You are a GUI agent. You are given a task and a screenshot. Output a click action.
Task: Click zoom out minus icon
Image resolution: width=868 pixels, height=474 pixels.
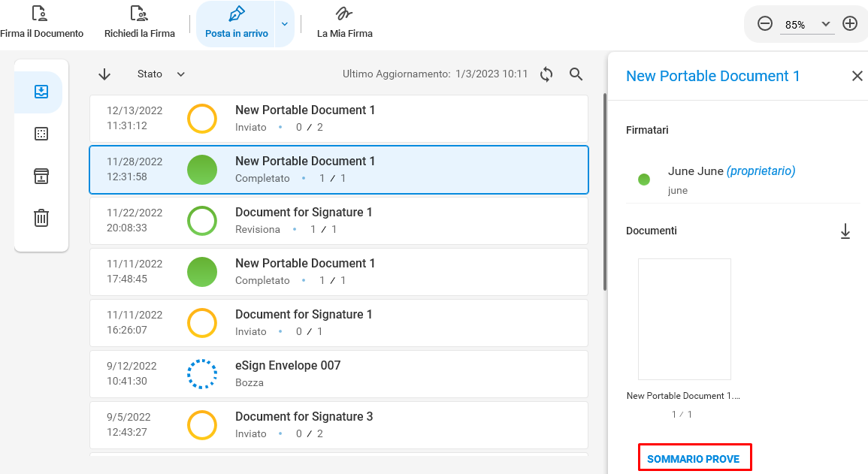[x=765, y=24]
